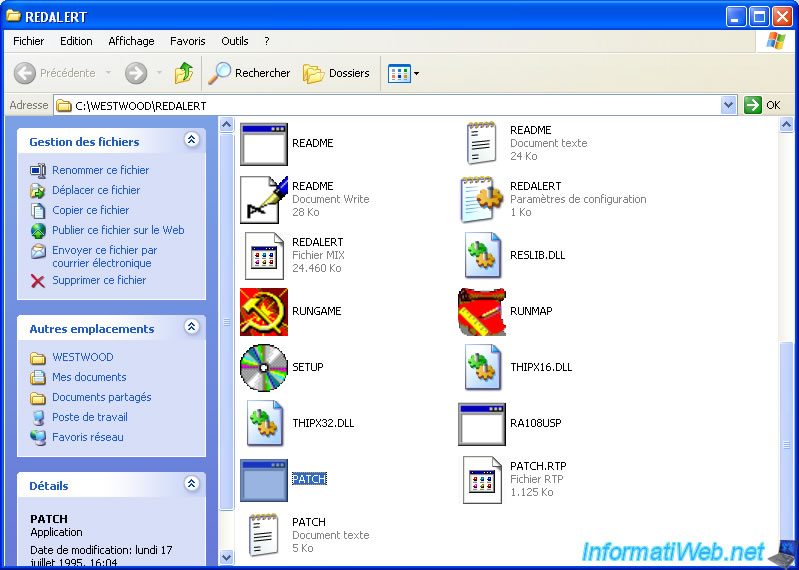This screenshot has height=570, width=799.
Task: Select the THIPX16.DLL file icon
Action: (483, 367)
